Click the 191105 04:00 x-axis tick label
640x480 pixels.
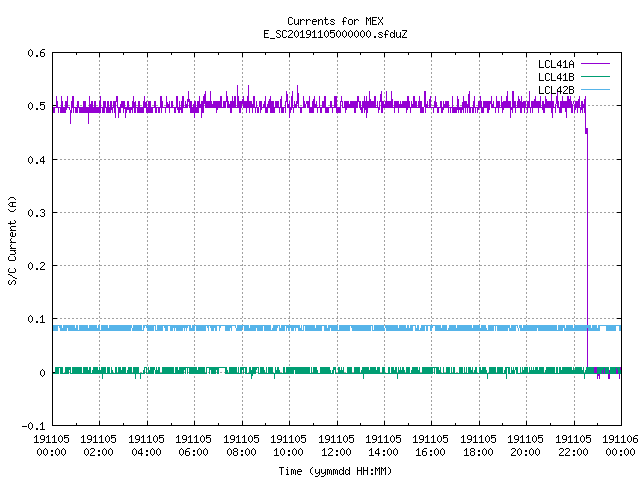146,446
